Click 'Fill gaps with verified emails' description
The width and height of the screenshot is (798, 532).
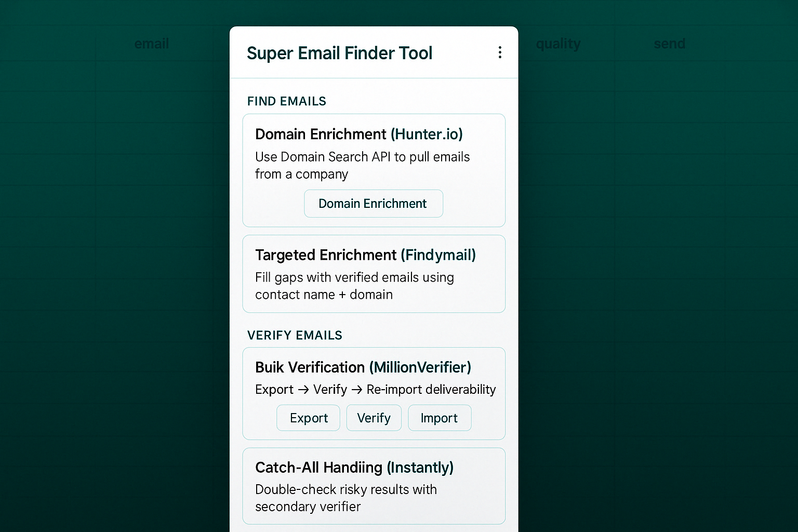point(354,286)
